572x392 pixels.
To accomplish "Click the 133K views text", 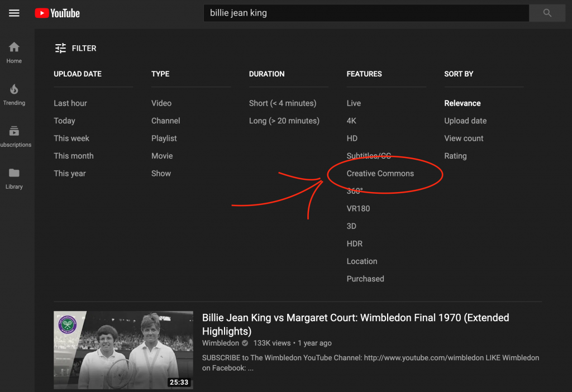I will pyautogui.click(x=272, y=343).
